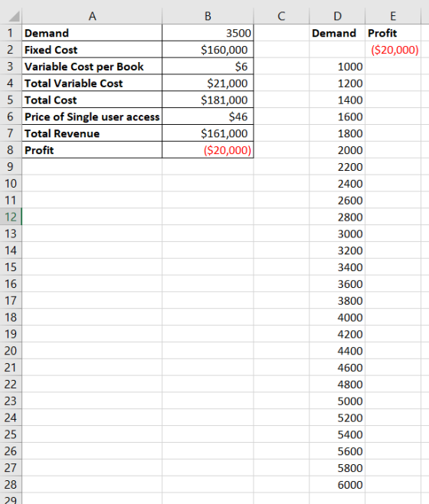Click Variable Cost per Book cell
The width and height of the screenshot is (429, 504).
(92, 66)
